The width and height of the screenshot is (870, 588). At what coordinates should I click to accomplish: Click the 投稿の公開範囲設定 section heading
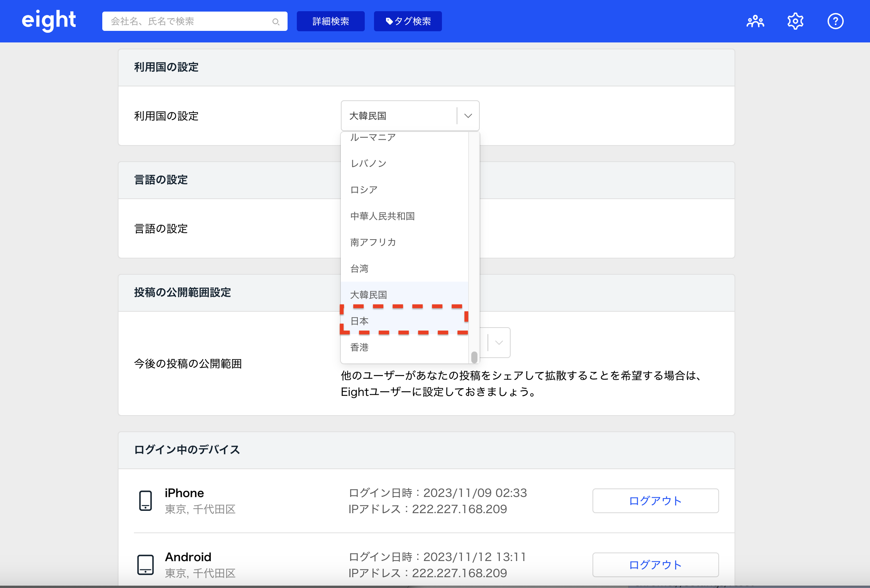[182, 292]
